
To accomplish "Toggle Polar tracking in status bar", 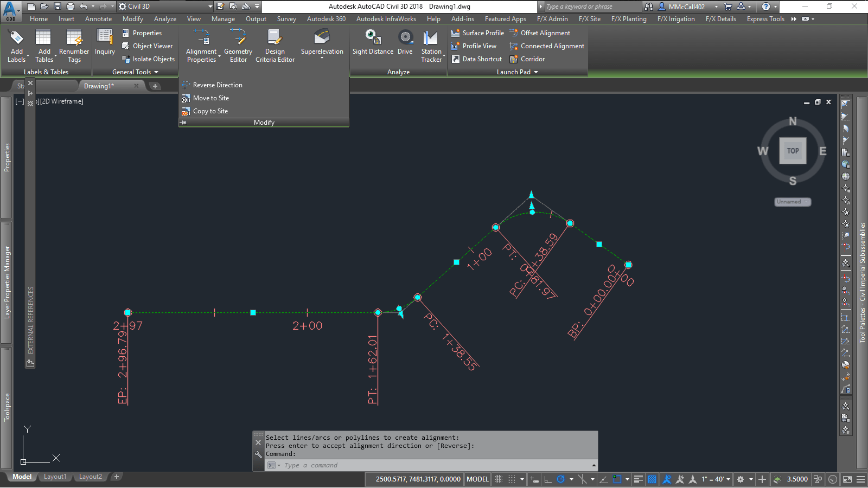I will [561, 479].
